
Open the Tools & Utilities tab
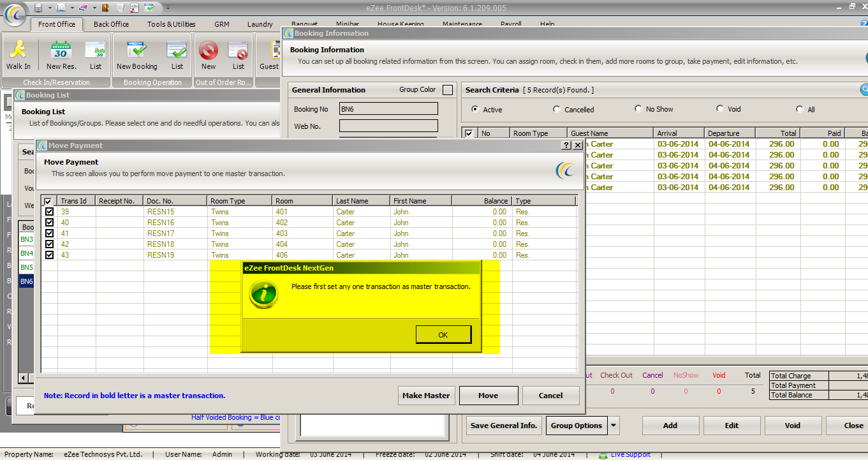point(171,24)
